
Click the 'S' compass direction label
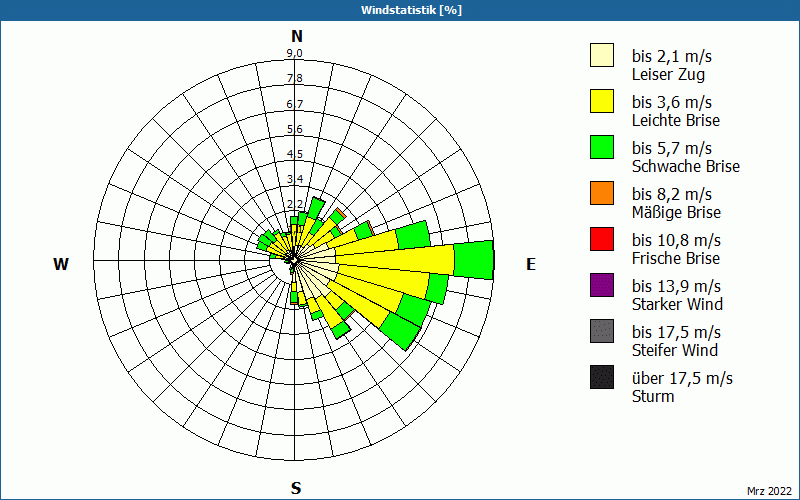click(x=296, y=488)
